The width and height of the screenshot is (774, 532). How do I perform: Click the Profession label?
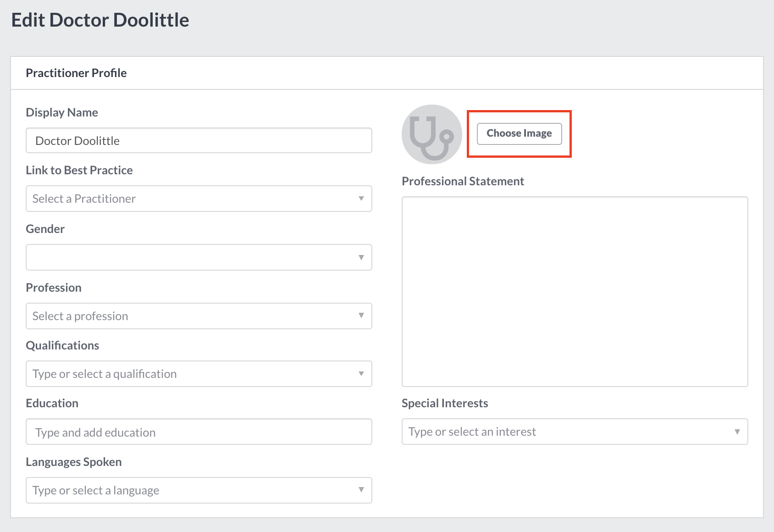tap(54, 288)
